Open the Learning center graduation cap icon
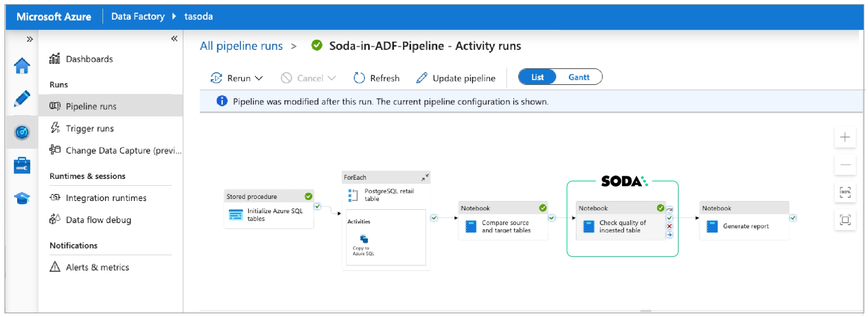The height and width of the screenshot is (317, 868). point(22,199)
